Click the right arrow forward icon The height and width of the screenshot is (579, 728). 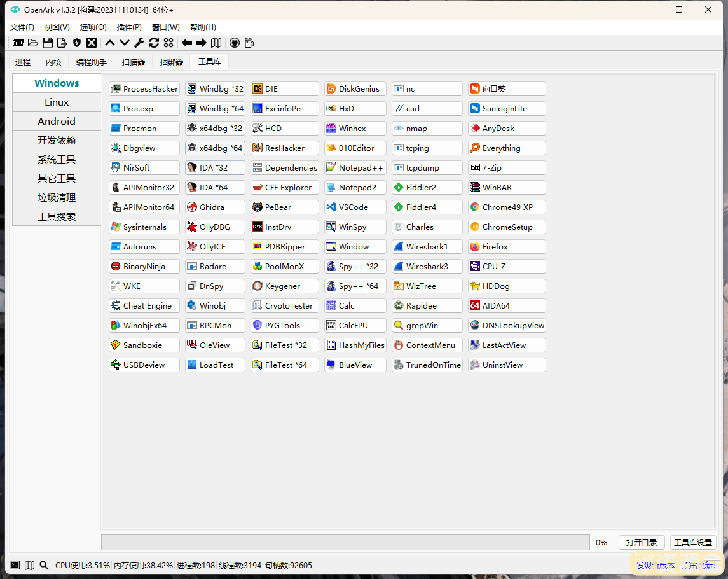click(x=202, y=43)
